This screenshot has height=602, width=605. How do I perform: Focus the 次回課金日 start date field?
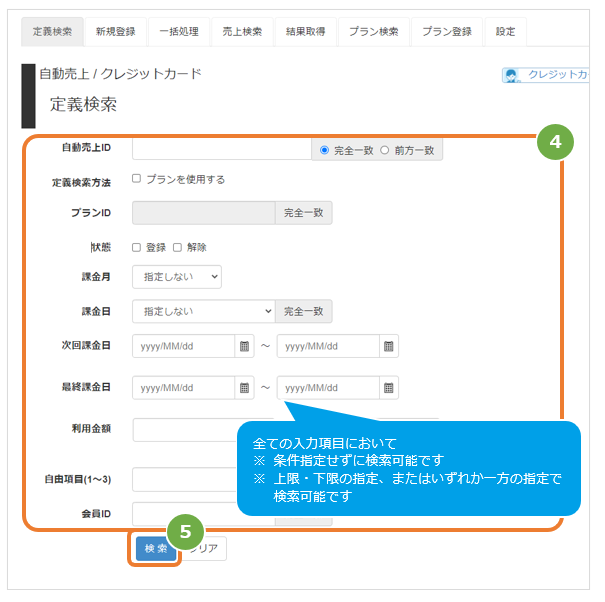[184, 346]
